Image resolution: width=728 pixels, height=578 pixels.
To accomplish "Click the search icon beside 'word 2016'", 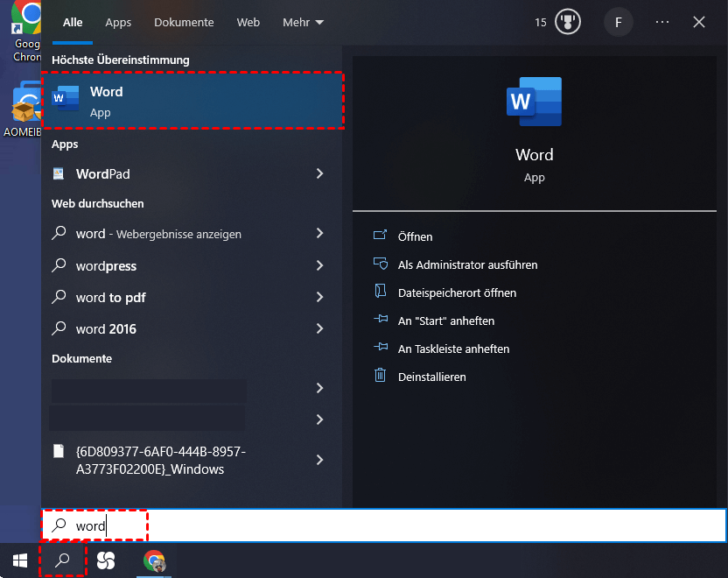I will pyautogui.click(x=59, y=328).
